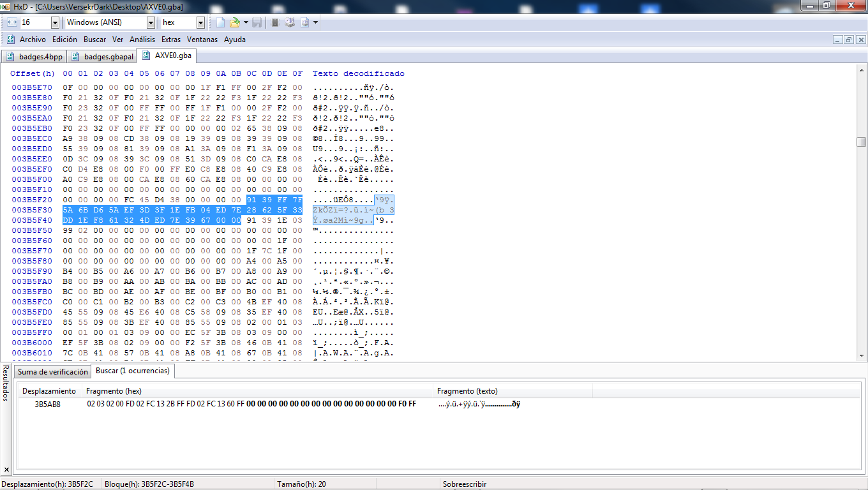Open the Windows (ANSI) charset dropdown

(x=151, y=22)
